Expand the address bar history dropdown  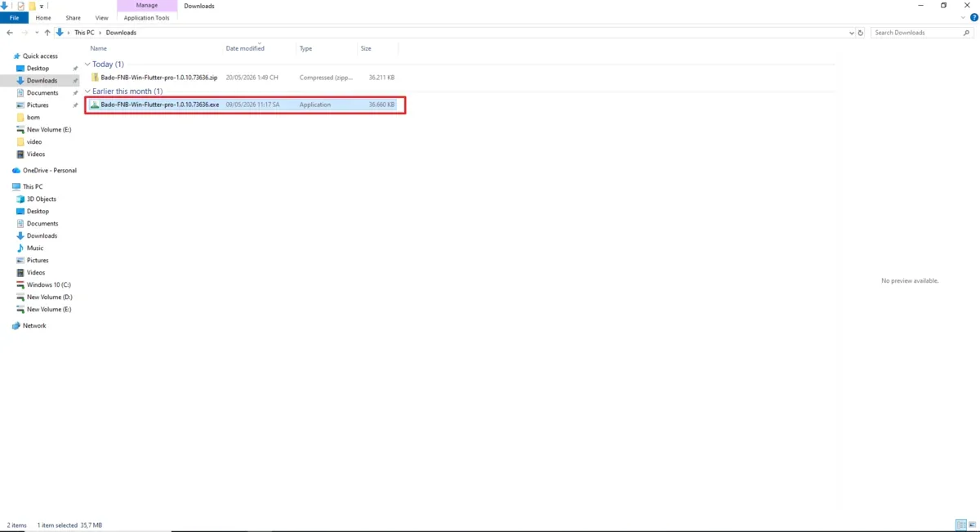pos(852,33)
